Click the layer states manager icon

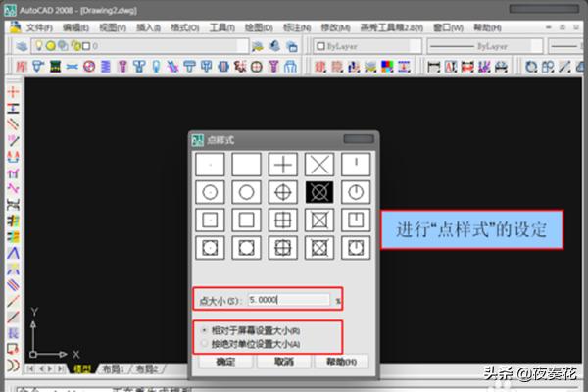291,46
